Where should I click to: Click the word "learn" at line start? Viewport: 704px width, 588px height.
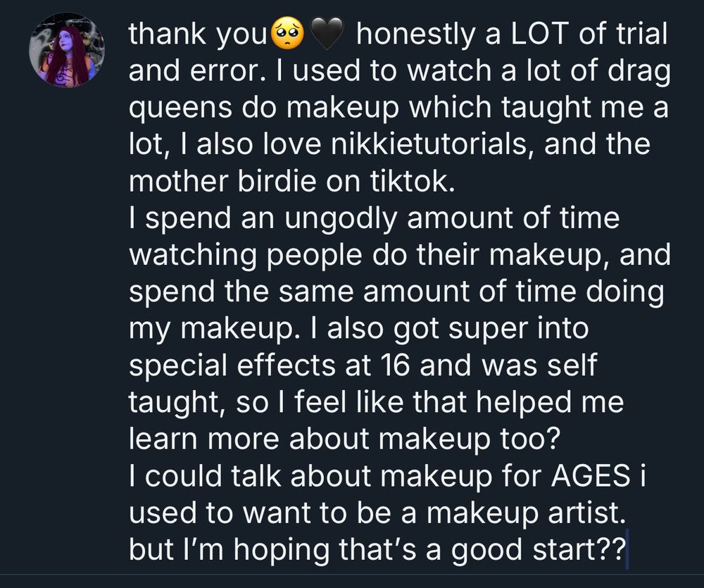click(x=163, y=439)
